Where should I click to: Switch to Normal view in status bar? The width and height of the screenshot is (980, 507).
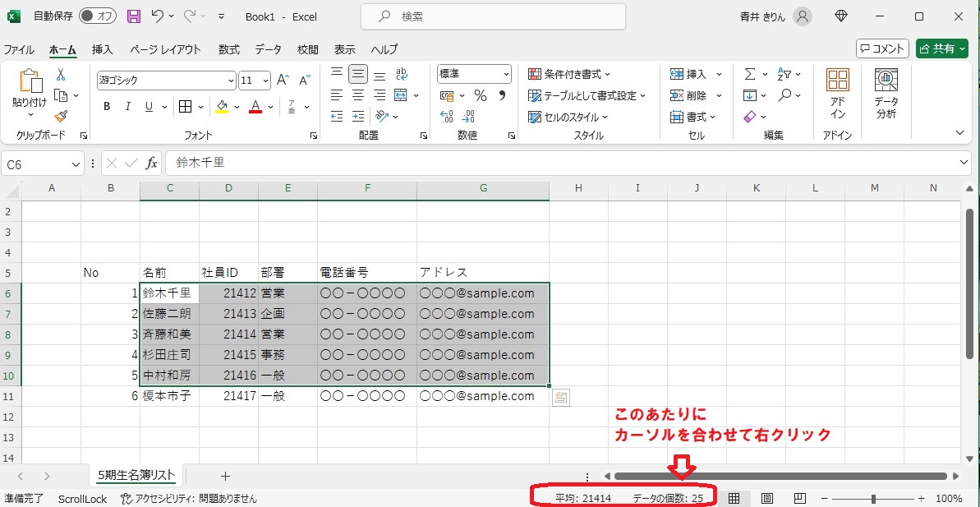tap(734, 499)
